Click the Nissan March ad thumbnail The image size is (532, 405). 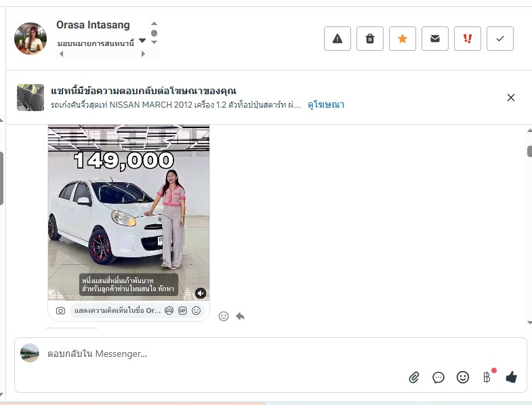[x=30, y=98]
